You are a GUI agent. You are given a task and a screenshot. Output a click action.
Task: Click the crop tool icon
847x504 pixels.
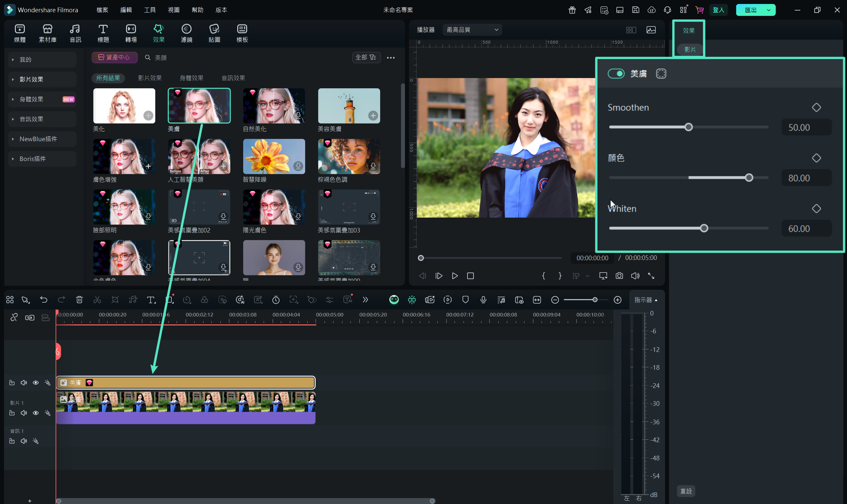[x=115, y=300]
